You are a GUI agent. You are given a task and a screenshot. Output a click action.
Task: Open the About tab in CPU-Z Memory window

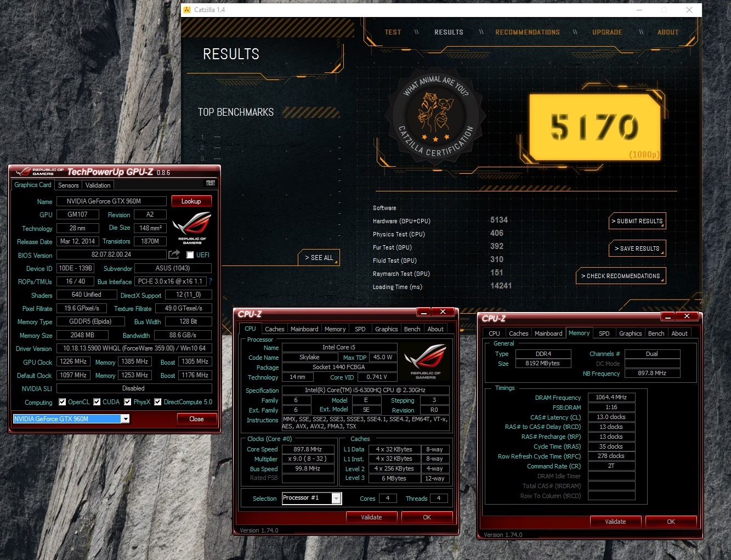[x=679, y=333]
